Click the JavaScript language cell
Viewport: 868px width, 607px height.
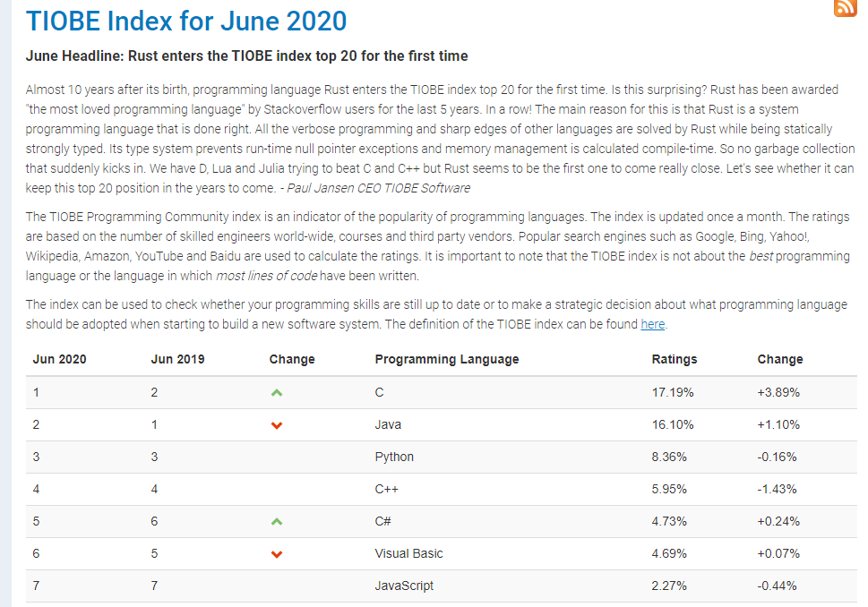tap(404, 586)
